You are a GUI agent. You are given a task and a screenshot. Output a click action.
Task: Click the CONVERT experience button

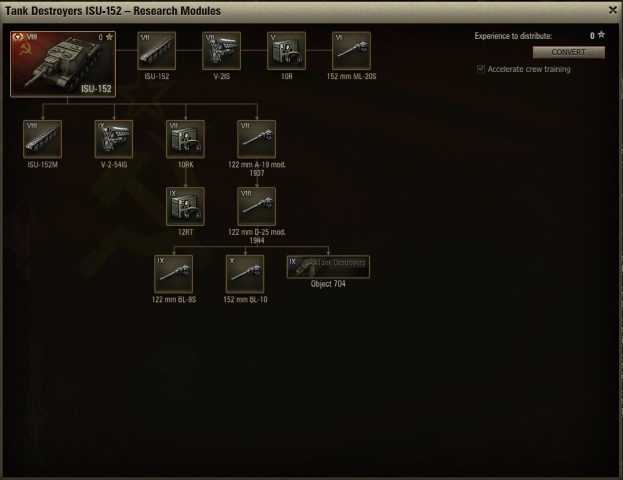569,52
